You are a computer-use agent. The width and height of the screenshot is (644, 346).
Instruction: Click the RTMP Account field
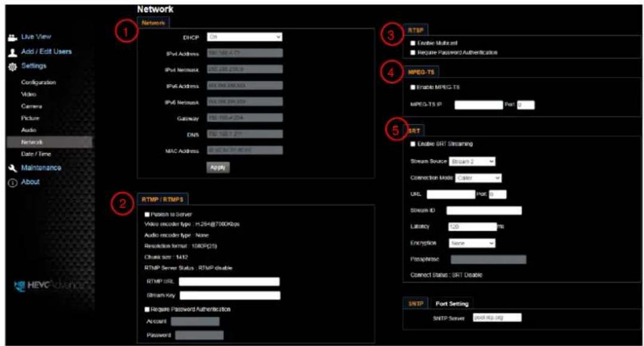[195, 321]
